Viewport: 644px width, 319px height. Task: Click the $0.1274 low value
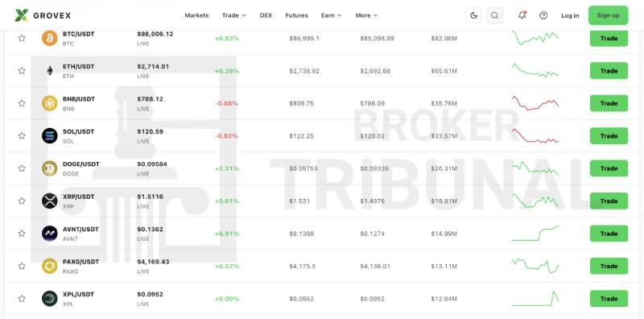pyautogui.click(x=373, y=234)
